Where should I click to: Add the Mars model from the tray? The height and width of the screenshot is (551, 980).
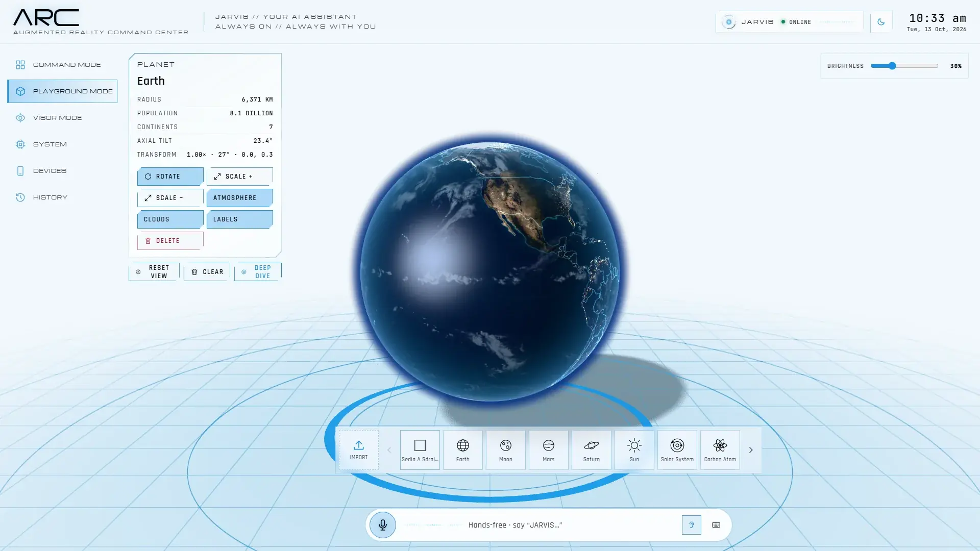click(548, 449)
